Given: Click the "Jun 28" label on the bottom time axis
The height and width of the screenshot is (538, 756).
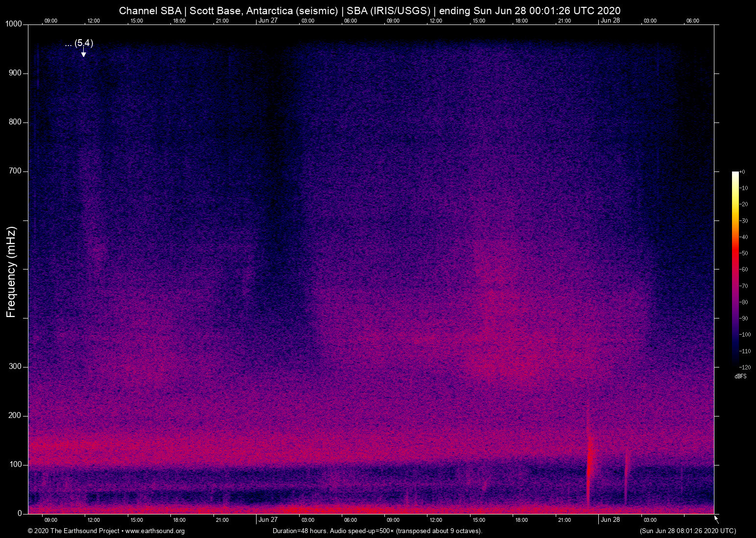Looking at the screenshot, I should pos(610,520).
